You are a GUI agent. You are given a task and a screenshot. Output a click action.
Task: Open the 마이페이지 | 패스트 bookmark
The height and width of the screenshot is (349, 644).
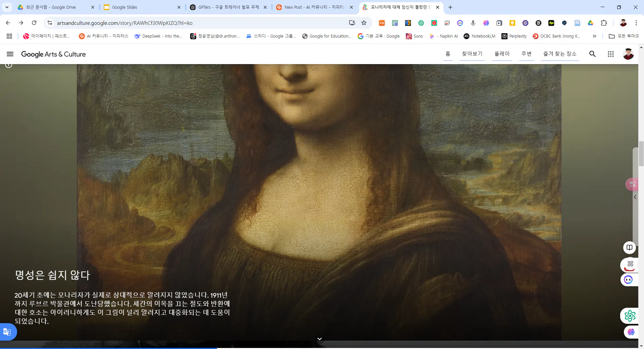click(x=47, y=36)
